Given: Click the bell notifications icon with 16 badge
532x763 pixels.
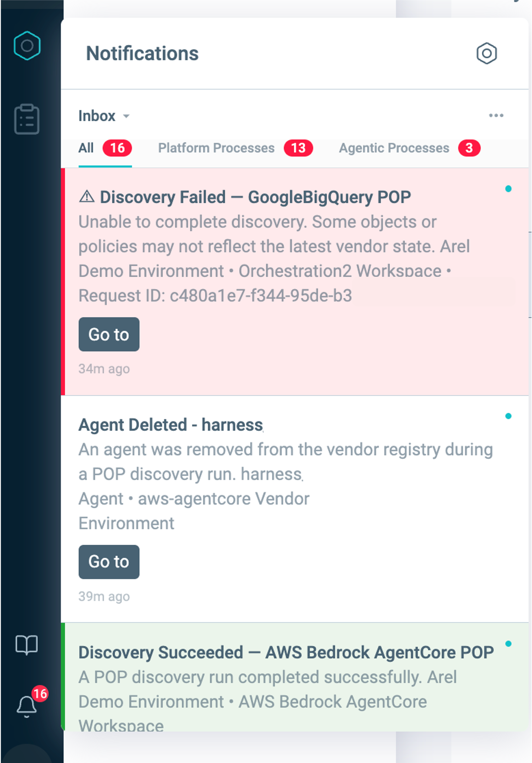Looking at the screenshot, I should (27, 706).
